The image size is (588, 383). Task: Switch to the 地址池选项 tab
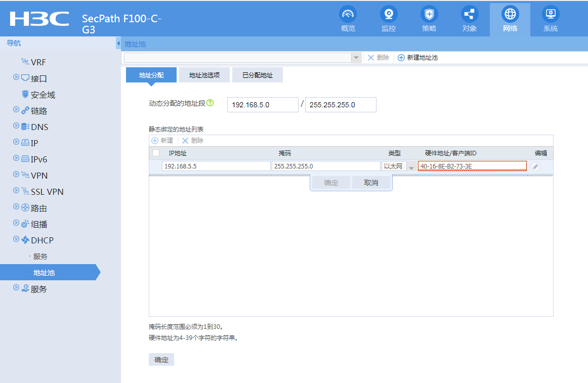coord(204,75)
